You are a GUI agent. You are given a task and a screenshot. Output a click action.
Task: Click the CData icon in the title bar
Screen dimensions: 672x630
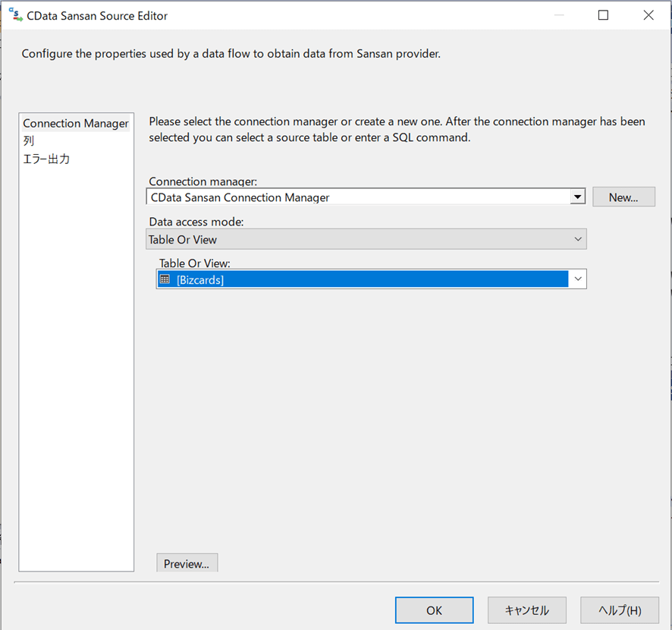(15, 15)
